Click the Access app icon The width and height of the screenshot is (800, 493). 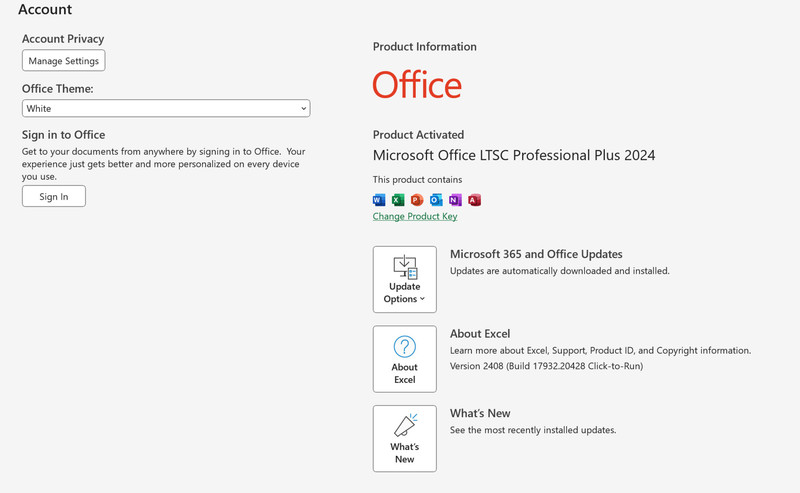[x=474, y=200]
